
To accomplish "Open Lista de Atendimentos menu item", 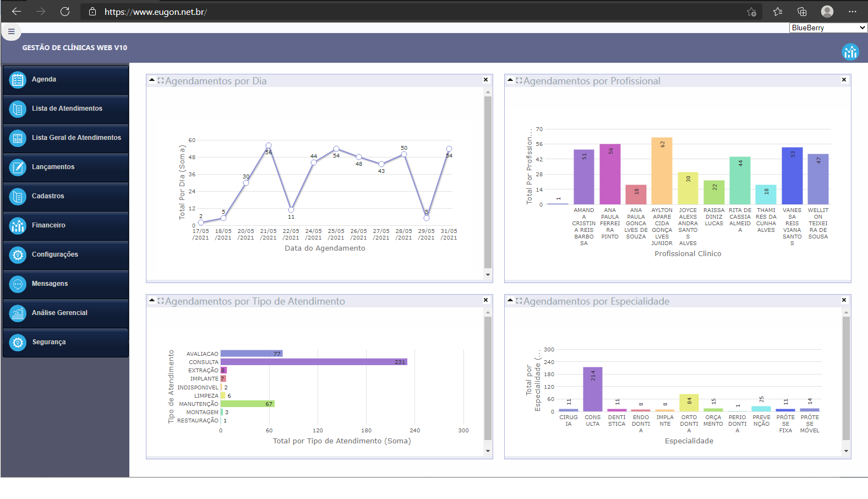I will (x=67, y=109).
